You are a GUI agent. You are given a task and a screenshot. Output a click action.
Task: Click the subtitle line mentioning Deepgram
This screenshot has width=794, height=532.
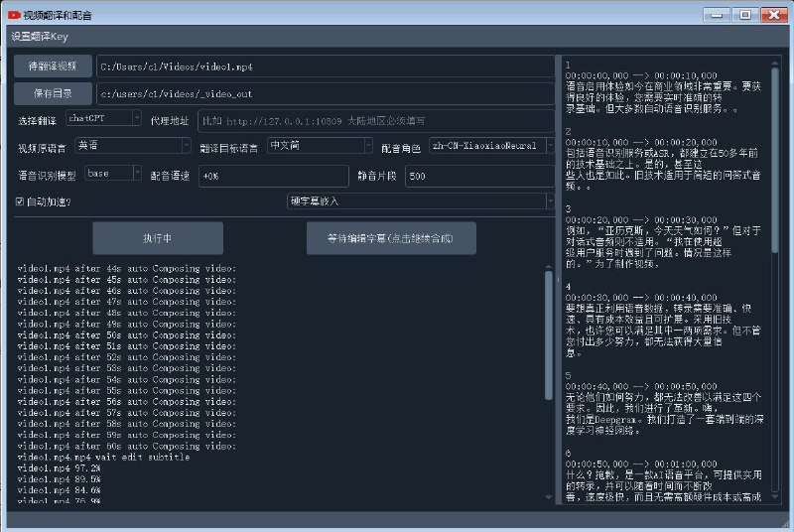pyautogui.click(x=664, y=420)
